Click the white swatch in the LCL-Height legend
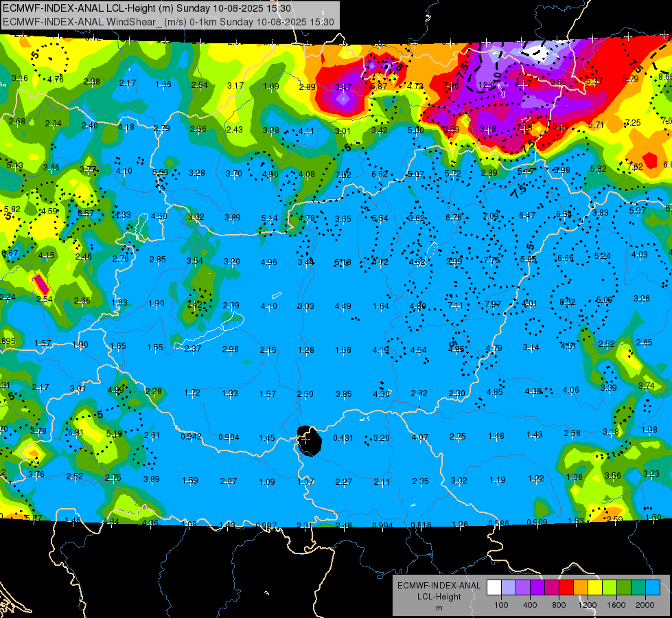The height and width of the screenshot is (618, 672). (494, 587)
